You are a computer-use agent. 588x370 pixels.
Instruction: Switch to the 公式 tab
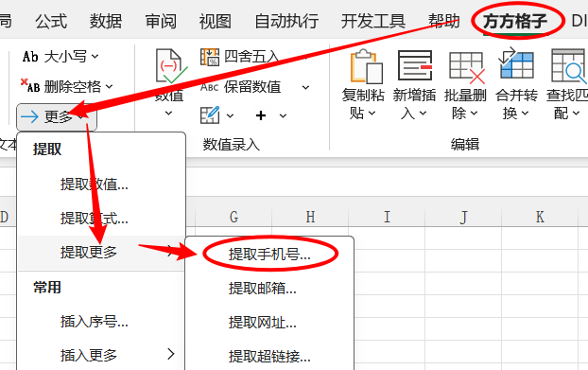[51, 21]
